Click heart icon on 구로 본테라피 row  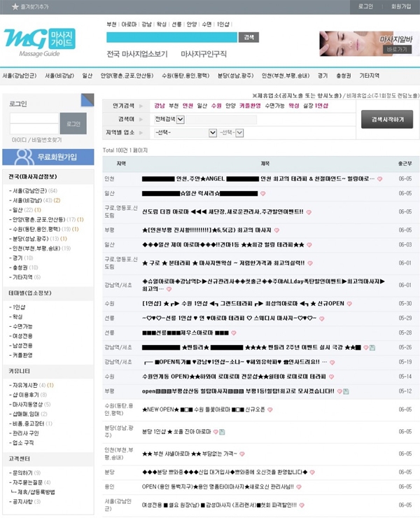(310, 263)
